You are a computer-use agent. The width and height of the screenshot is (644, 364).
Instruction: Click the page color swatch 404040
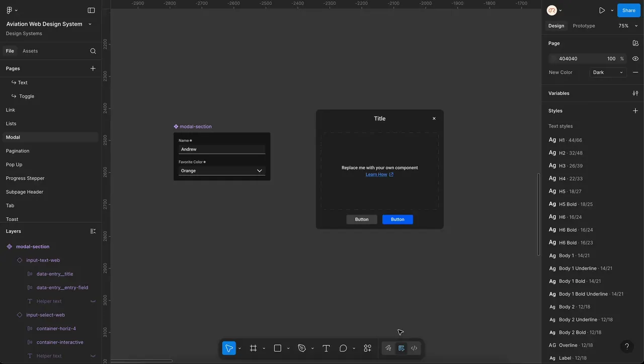(x=554, y=58)
